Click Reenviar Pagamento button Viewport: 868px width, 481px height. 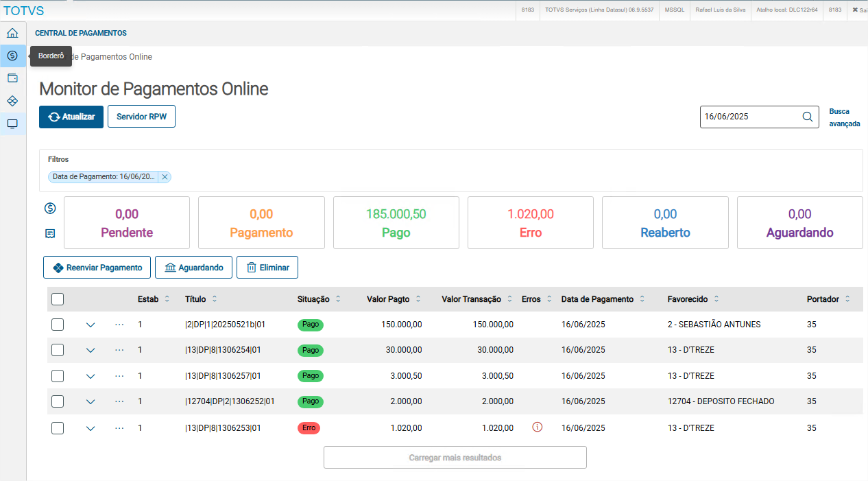click(97, 268)
